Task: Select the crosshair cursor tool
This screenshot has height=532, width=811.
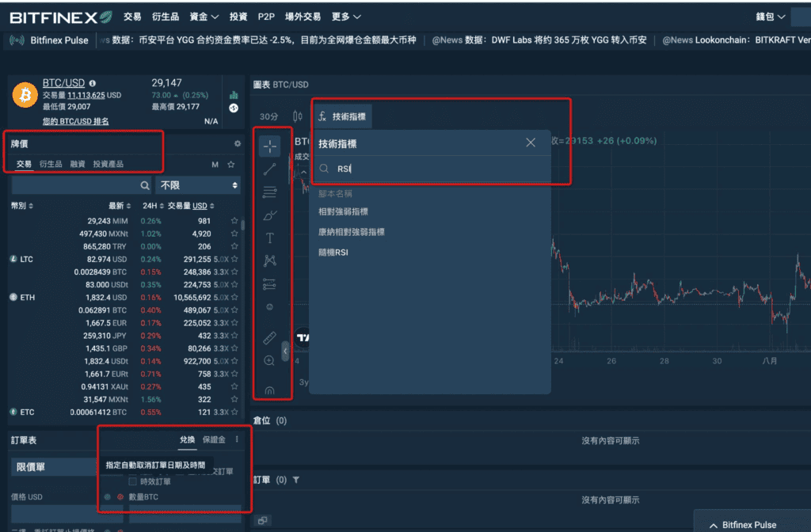Action: [269, 146]
